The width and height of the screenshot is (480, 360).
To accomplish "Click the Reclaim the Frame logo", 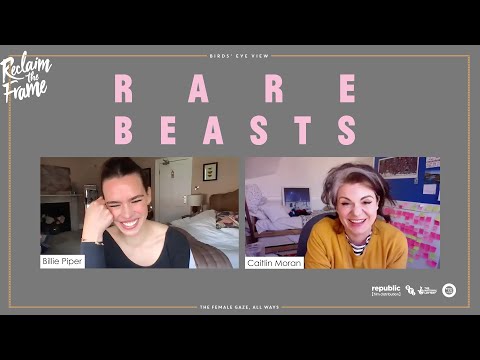I will (25, 77).
